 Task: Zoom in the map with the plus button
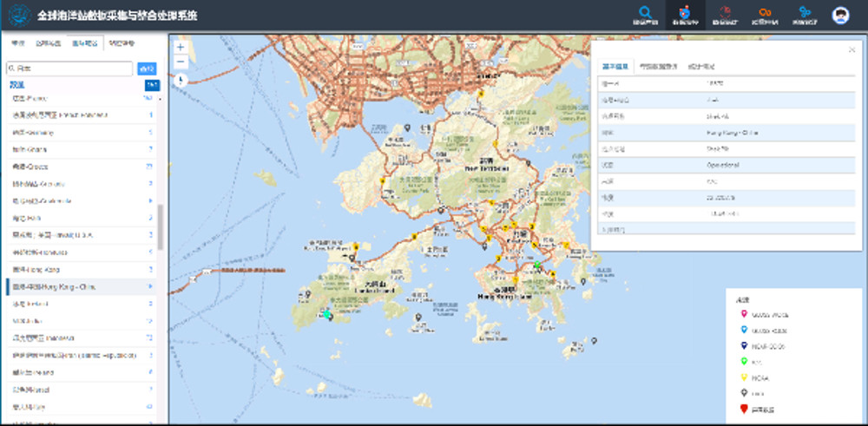180,47
